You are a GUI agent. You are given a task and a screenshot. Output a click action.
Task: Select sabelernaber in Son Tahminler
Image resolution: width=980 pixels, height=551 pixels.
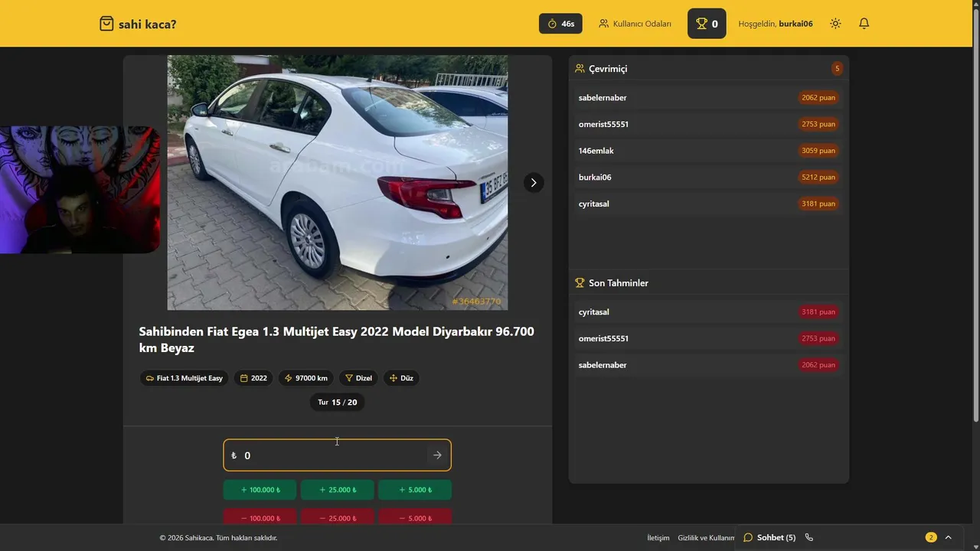click(x=708, y=365)
